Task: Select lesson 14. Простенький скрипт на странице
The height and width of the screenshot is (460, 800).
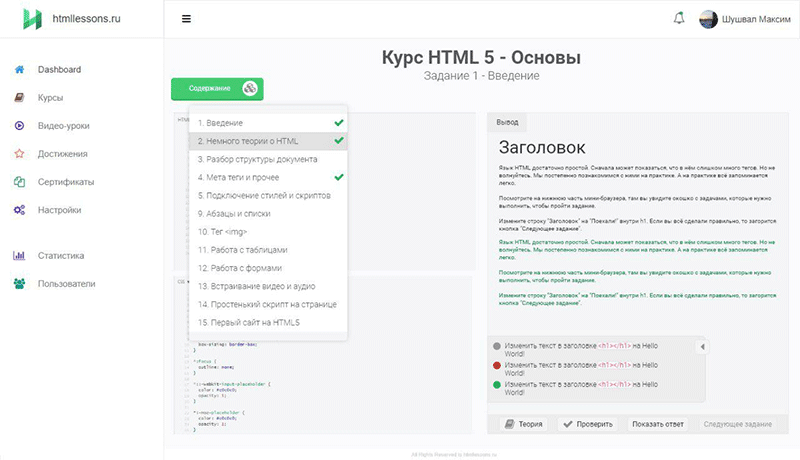Action: [x=268, y=304]
